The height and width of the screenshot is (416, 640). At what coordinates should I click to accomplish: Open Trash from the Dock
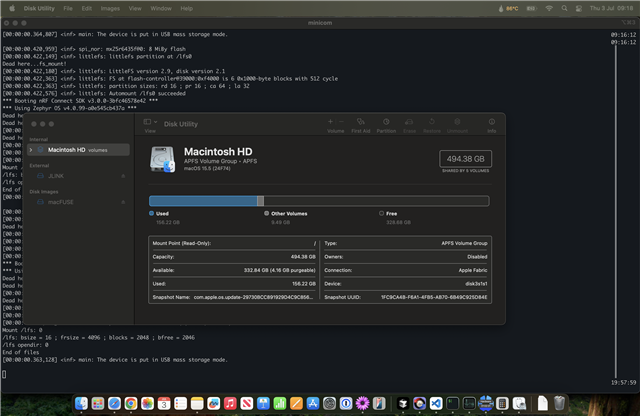(559, 403)
